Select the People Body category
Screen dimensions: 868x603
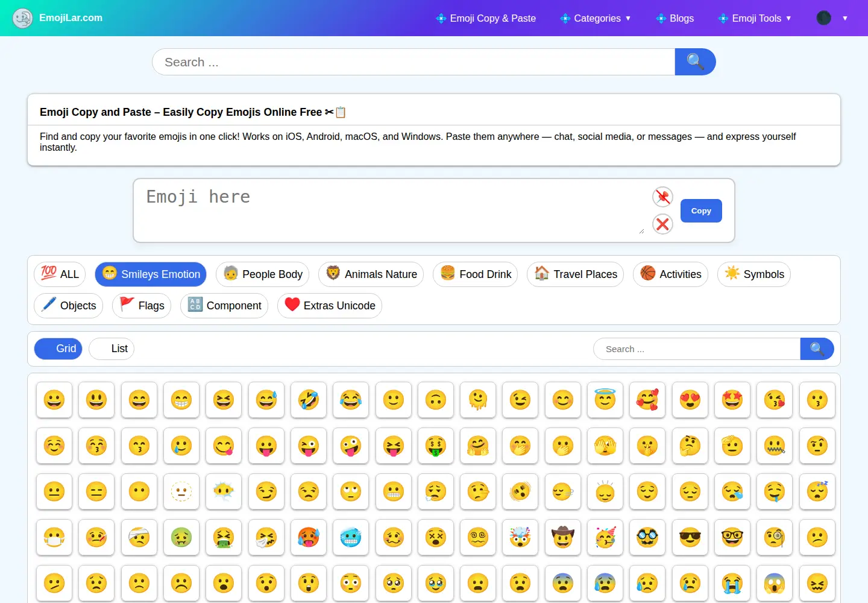263,274
